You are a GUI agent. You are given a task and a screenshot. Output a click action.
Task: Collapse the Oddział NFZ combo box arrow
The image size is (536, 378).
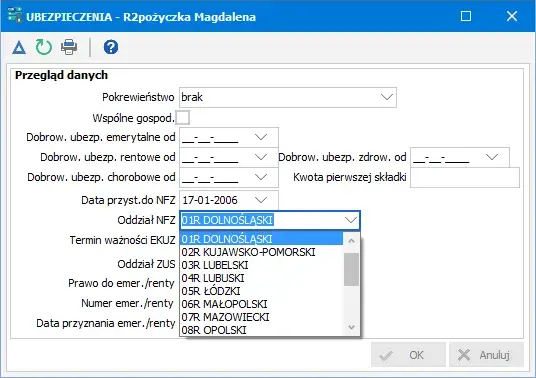pyautogui.click(x=351, y=220)
